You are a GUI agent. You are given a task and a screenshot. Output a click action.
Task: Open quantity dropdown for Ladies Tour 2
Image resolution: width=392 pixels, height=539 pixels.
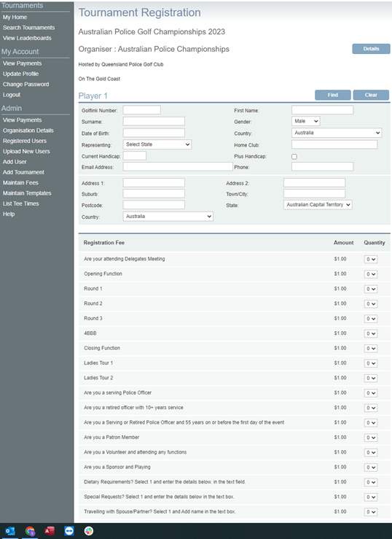pyautogui.click(x=371, y=378)
